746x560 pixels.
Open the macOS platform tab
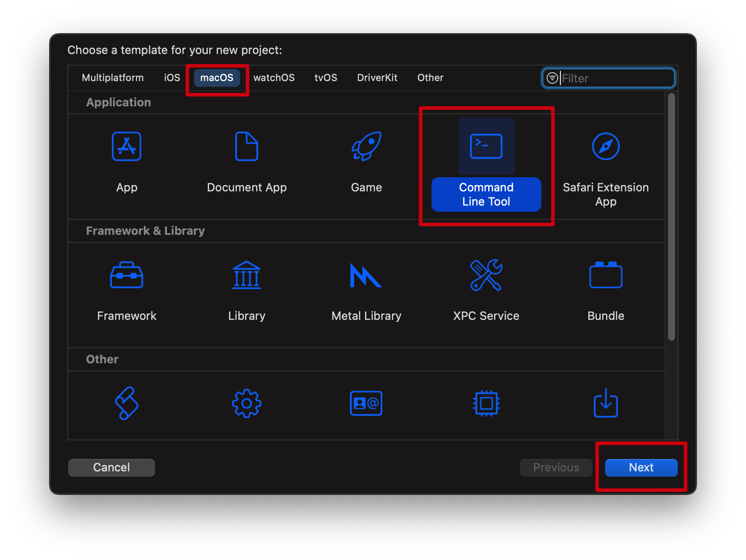[x=217, y=78]
